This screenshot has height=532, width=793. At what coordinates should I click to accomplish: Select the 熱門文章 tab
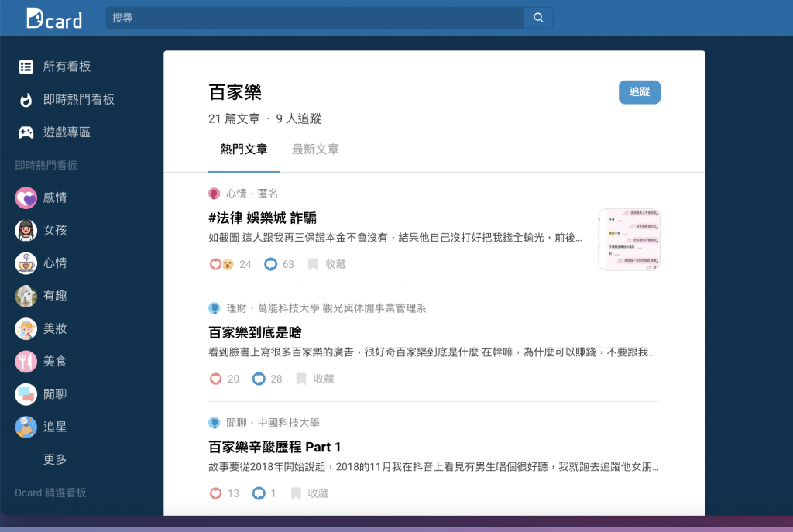click(x=244, y=149)
